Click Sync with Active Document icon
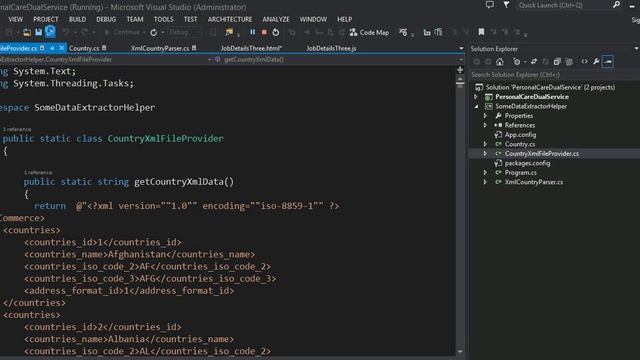This screenshot has height=360, width=640. [x=534, y=62]
